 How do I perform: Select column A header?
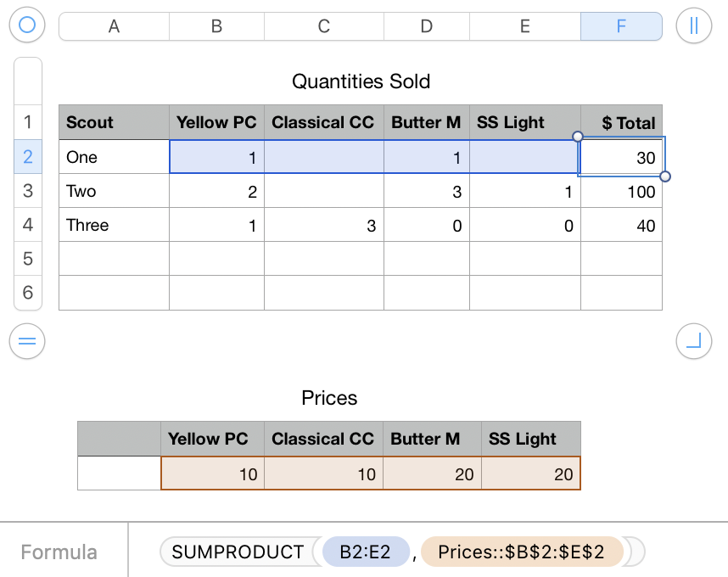pyautogui.click(x=114, y=26)
